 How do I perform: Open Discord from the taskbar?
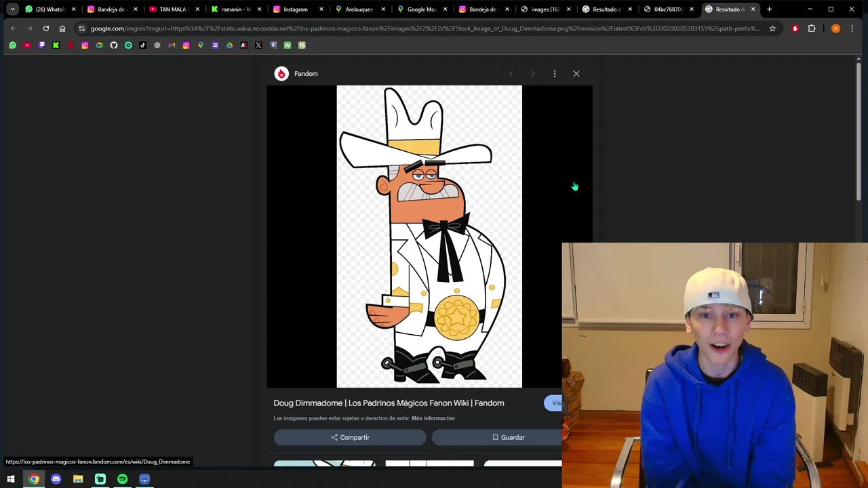(56, 479)
